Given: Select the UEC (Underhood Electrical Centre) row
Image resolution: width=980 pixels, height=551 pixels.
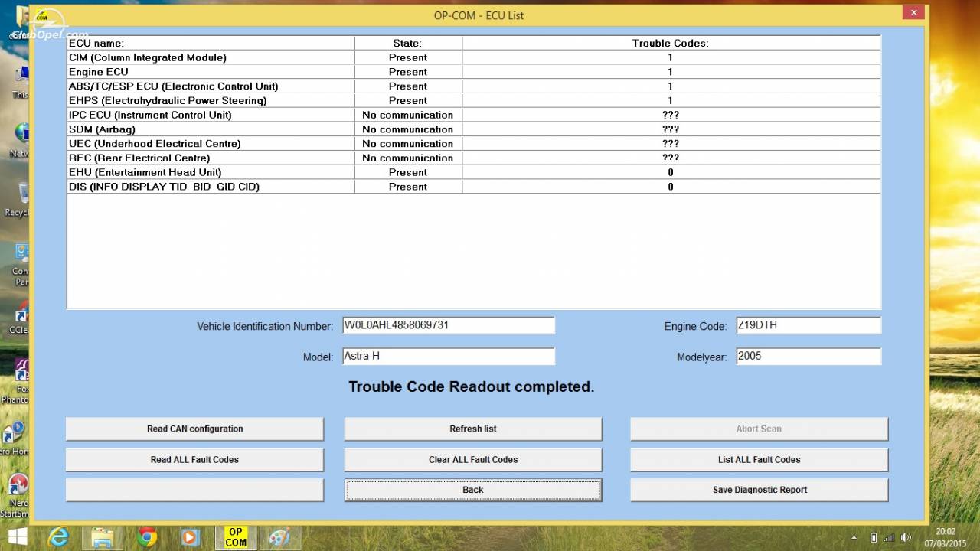Looking at the screenshot, I should click(x=474, y=144).
